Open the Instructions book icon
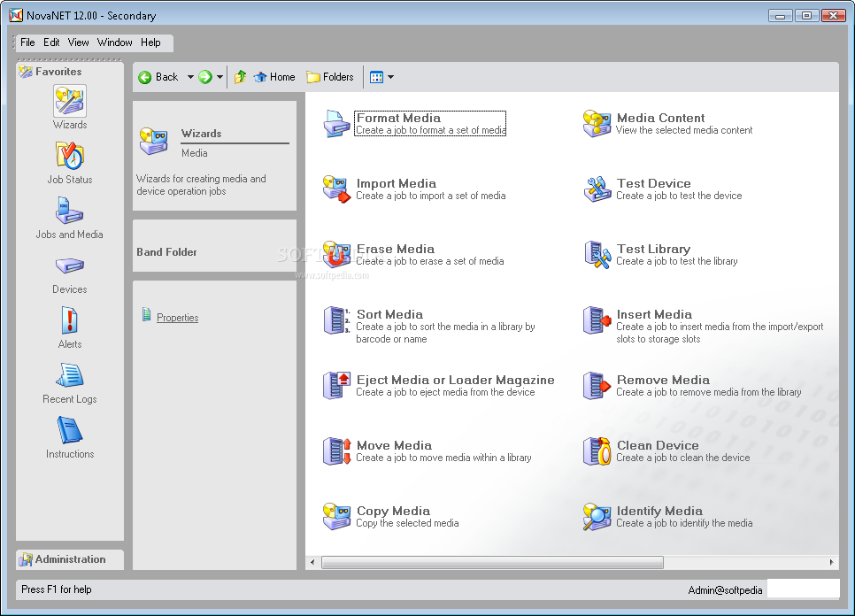The height and width of the screenshot is (616, 855). (70, 430)
